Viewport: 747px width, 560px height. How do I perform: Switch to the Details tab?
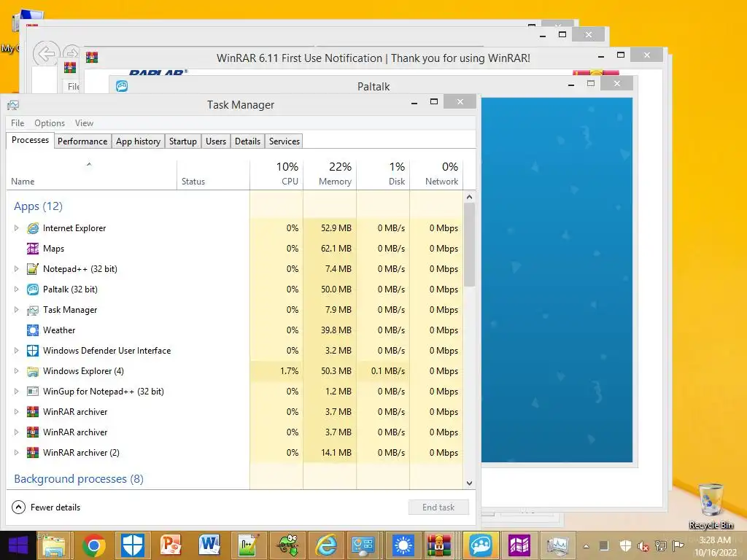(248, 141)
